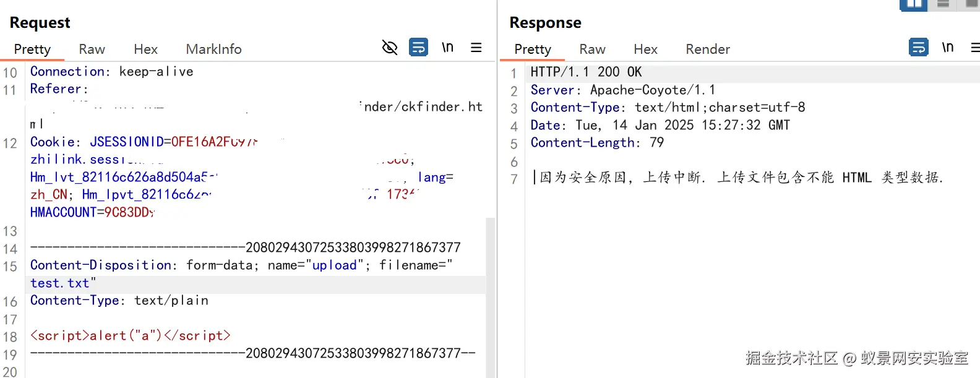
Task: Open the Response Hex tab
Action: click(645, 49)
